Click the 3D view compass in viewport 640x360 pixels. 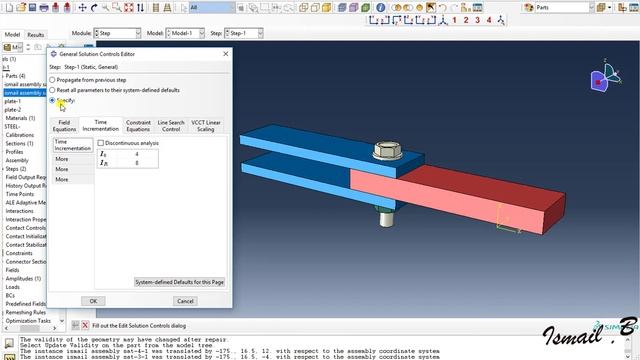pyautogui.click(x=606, y=76)
